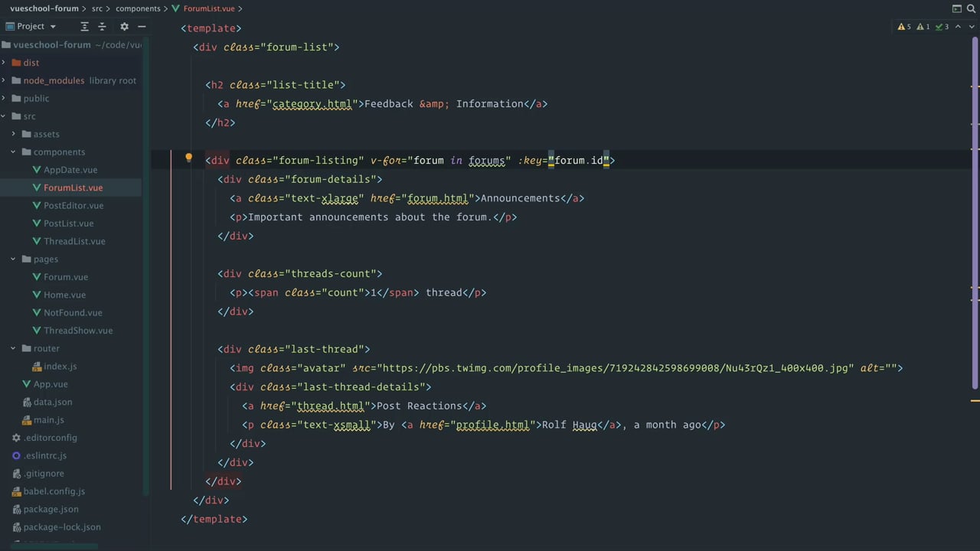Click the Vue icon in the ForumList.vue breadcrumb
The height and width of the screenshot is (551, 980).
coord(176,8)
